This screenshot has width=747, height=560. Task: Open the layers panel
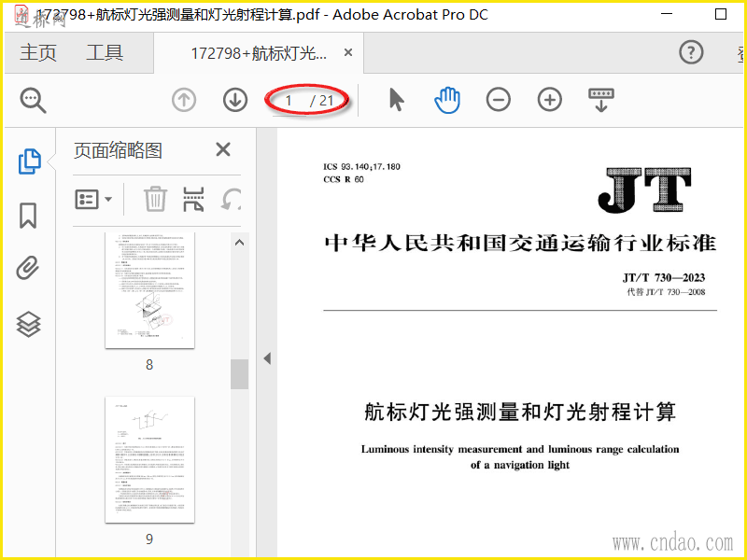29,324
